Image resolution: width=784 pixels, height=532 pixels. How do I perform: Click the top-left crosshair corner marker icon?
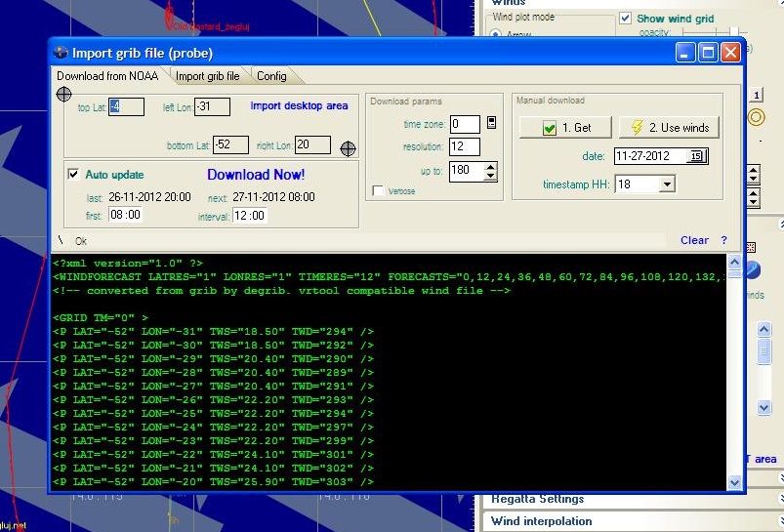[63, 95]
